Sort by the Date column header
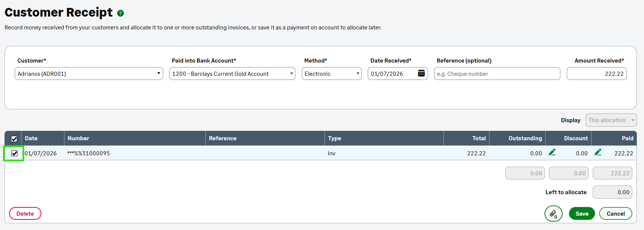644x230 pixels. [x=43, y=138]
